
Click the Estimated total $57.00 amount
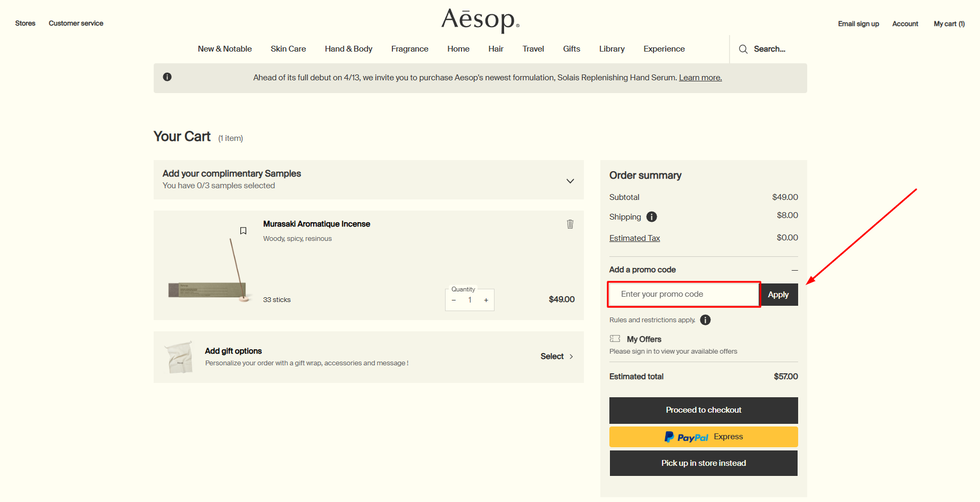786,376
